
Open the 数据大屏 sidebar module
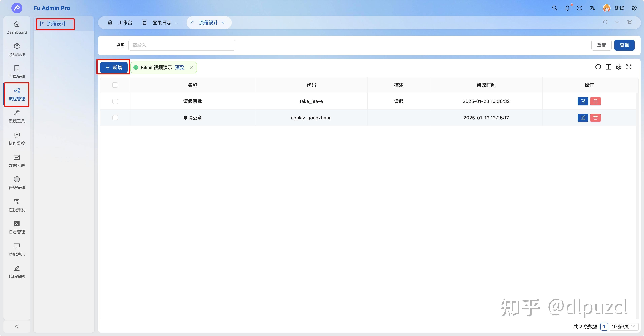coord(17,160)
